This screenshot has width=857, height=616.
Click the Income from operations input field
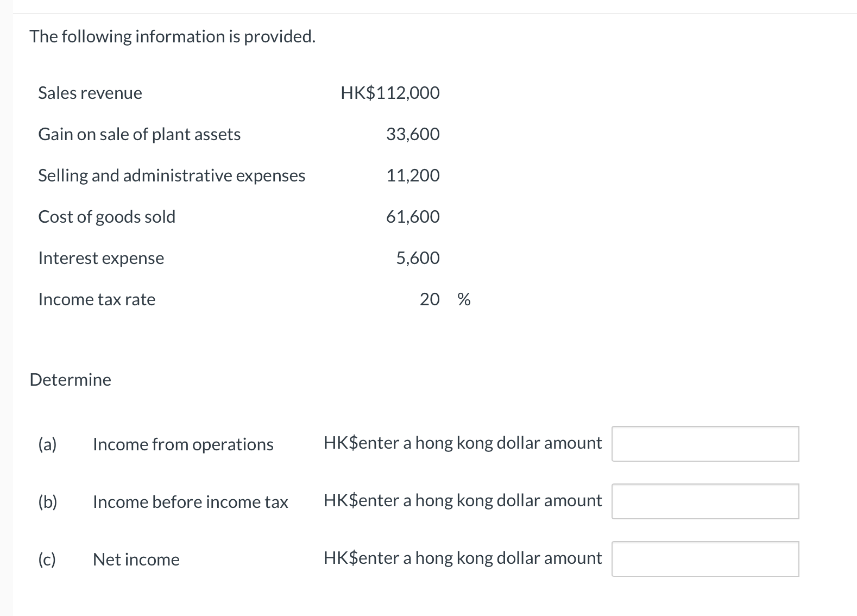[x=705, y=444]
